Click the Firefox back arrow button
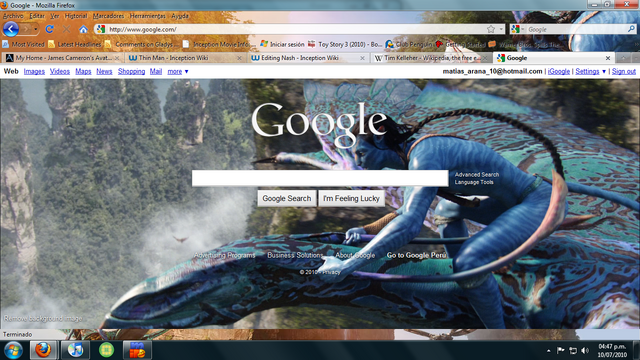 (11, 29)
